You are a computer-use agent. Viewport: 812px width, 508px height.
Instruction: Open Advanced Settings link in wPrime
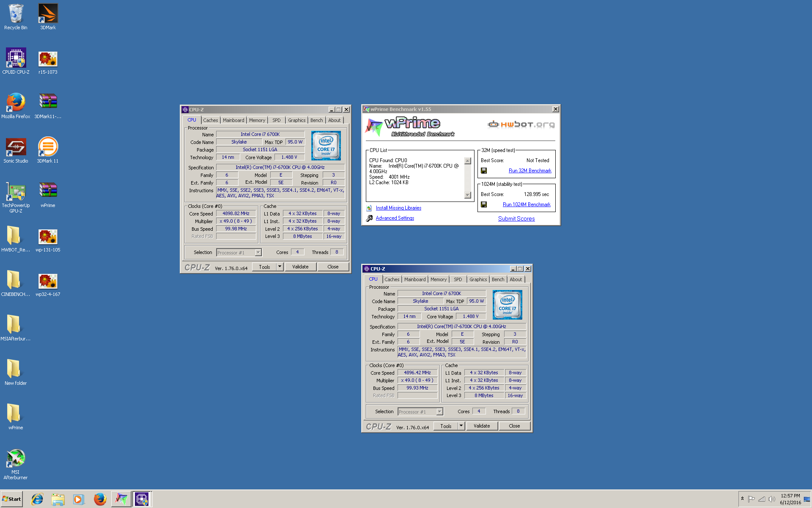pyautogui.click(x=395, y=218)
